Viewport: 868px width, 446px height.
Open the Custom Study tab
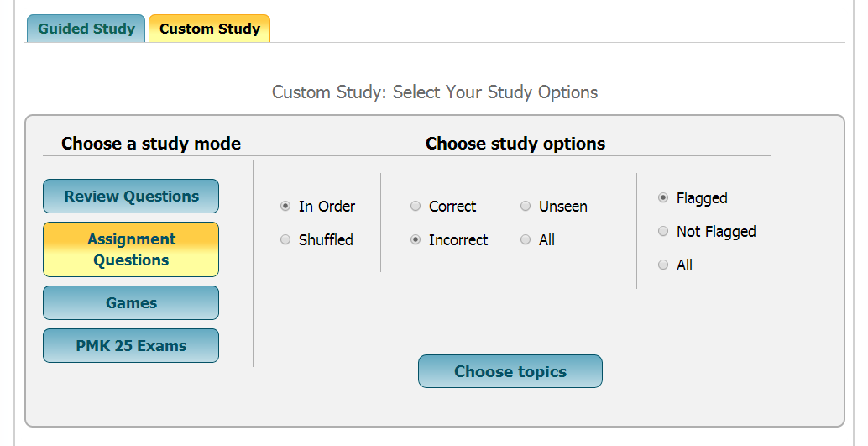(x=209, y=29)
